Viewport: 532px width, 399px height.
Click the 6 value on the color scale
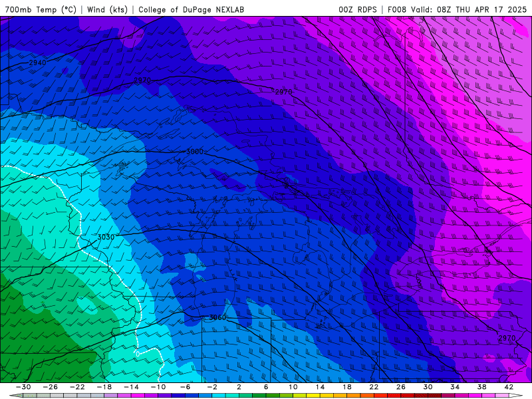click(266, 387)
